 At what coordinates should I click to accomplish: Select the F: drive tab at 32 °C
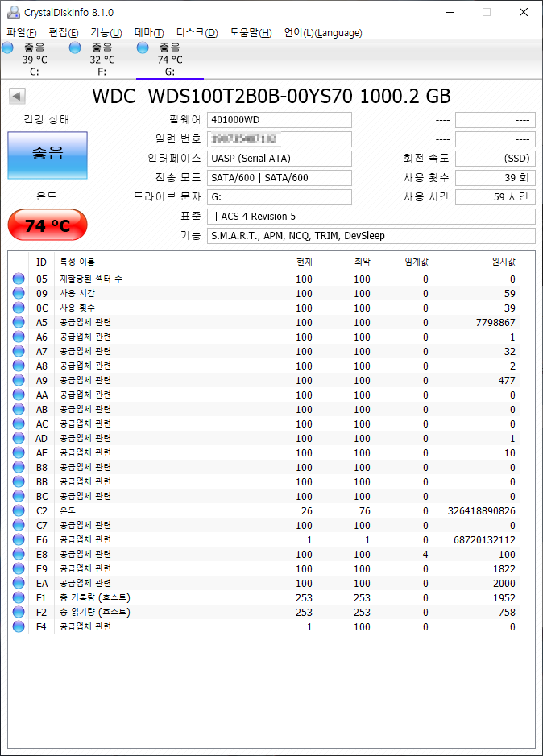click(102, 60)
